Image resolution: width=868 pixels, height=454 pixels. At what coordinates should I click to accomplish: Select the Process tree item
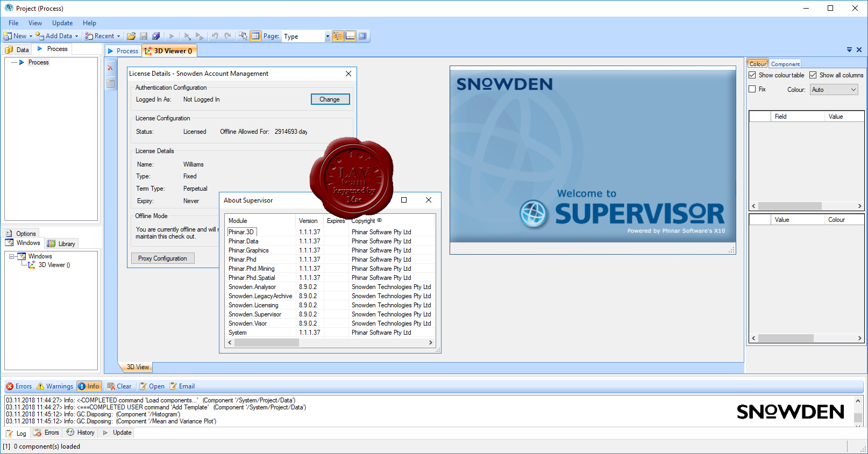tap(38, 62)
